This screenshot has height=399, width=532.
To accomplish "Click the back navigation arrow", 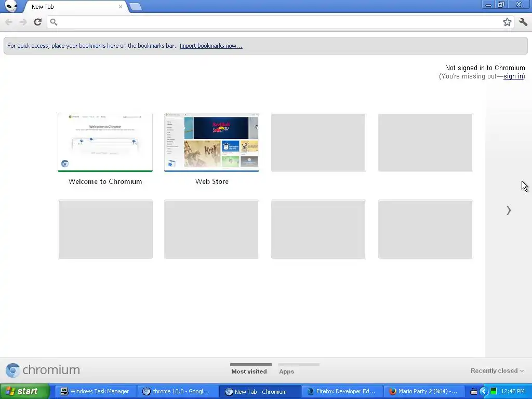I will 9,22.
